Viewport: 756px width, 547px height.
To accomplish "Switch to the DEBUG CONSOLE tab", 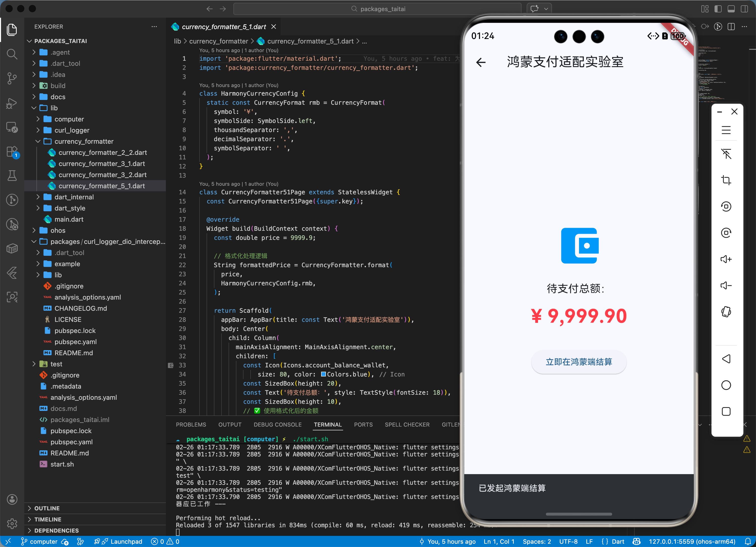I will 277,425.
